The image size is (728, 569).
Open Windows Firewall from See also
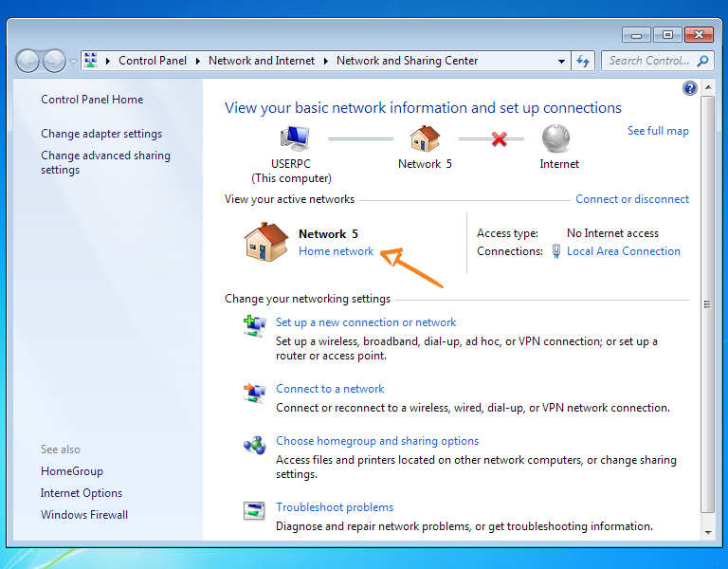pos(84,515)
